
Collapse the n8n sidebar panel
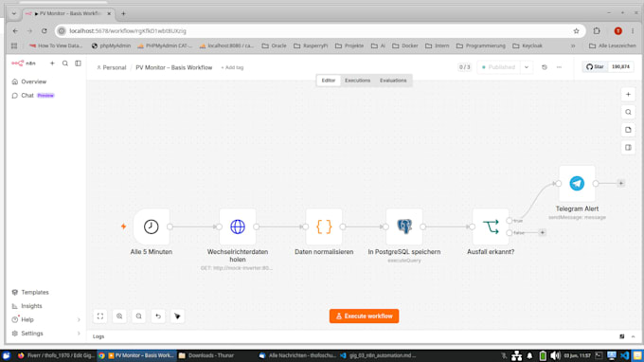pyautogui.click(x=78, y=63)
